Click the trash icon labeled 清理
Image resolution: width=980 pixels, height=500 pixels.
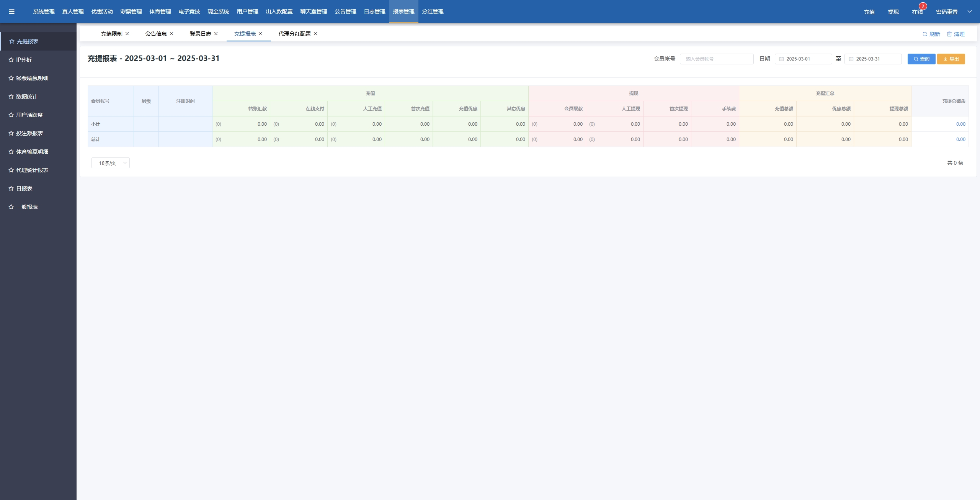click(949, 34)
